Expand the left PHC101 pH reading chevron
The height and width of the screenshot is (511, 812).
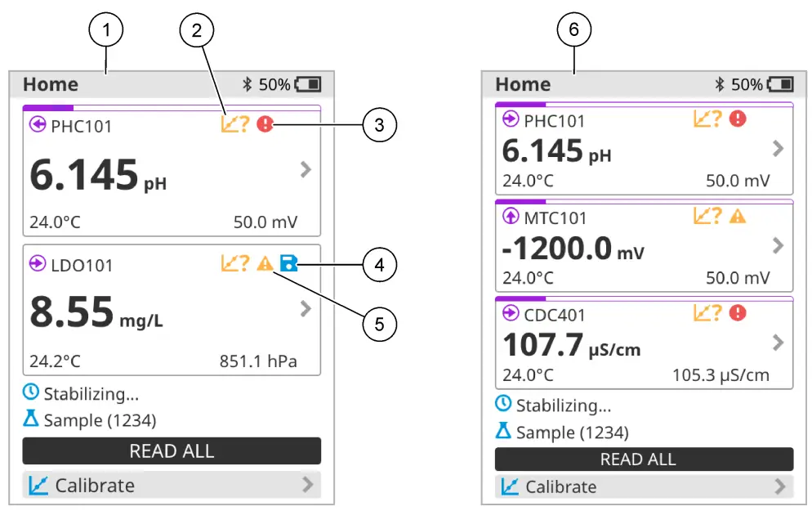pos(306,169)
